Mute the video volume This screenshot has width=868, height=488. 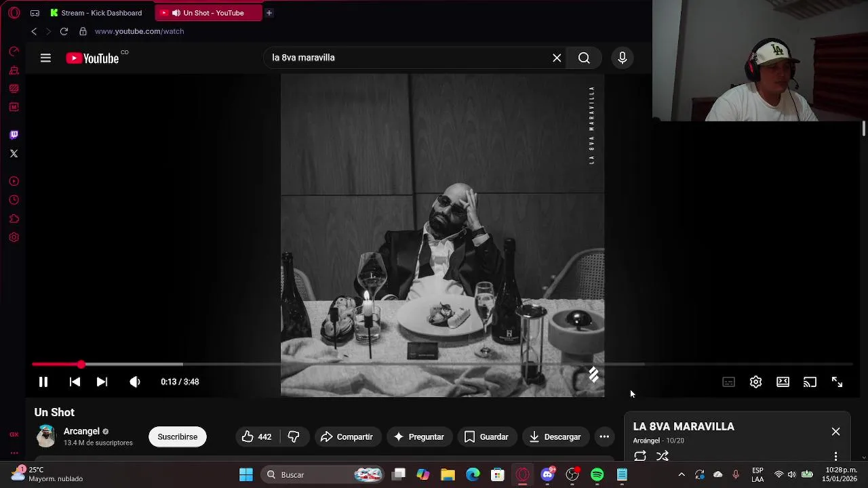(135, 382)
